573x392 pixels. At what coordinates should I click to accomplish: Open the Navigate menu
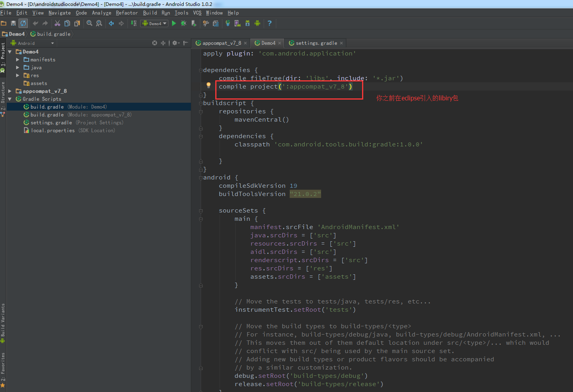pyautogui.click(x=59, y=13)
